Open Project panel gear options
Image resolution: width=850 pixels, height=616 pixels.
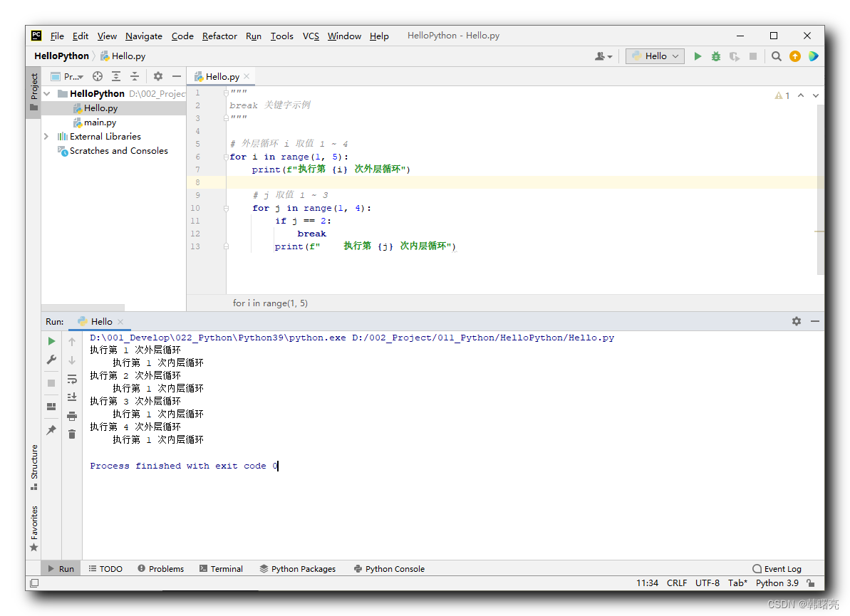pos(157,76)
